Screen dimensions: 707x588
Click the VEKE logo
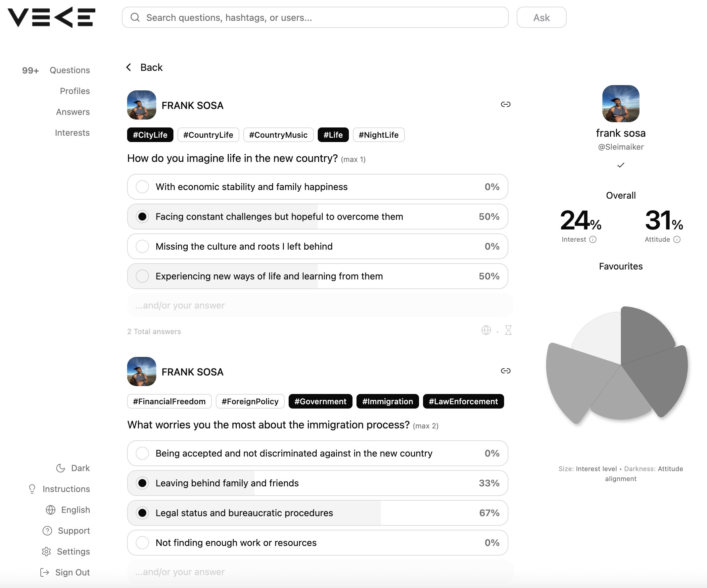(52, 17)
